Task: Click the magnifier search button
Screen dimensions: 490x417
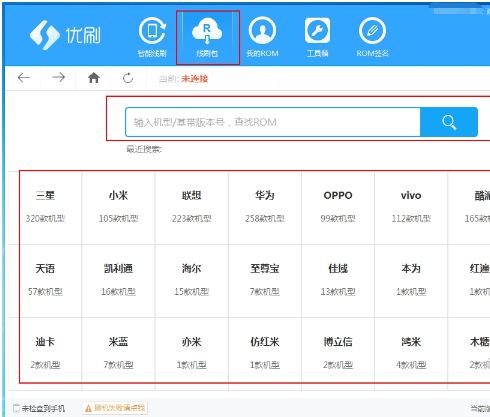Action: click(x=449, y=122)
